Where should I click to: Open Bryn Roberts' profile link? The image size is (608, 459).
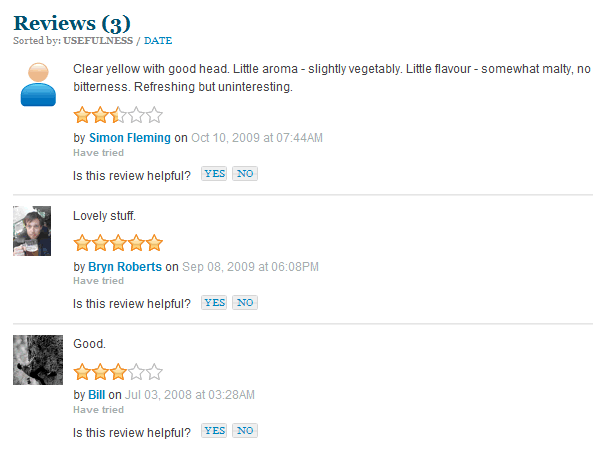pyautogui.click(x=126, y=267)
